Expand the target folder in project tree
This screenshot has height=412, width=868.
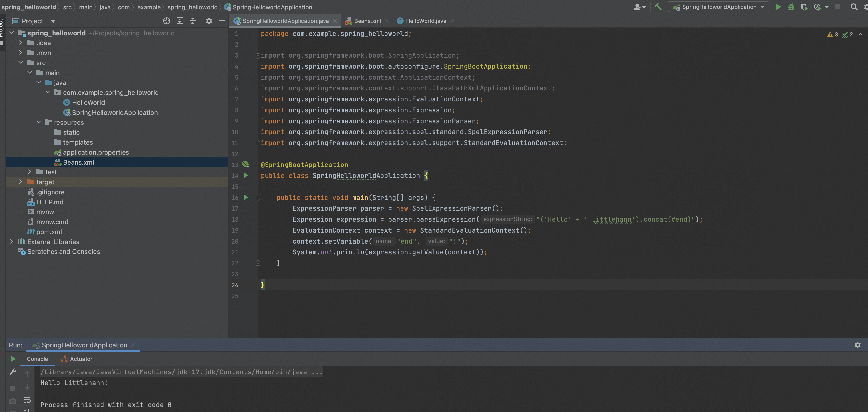click(x=20, y=182)
